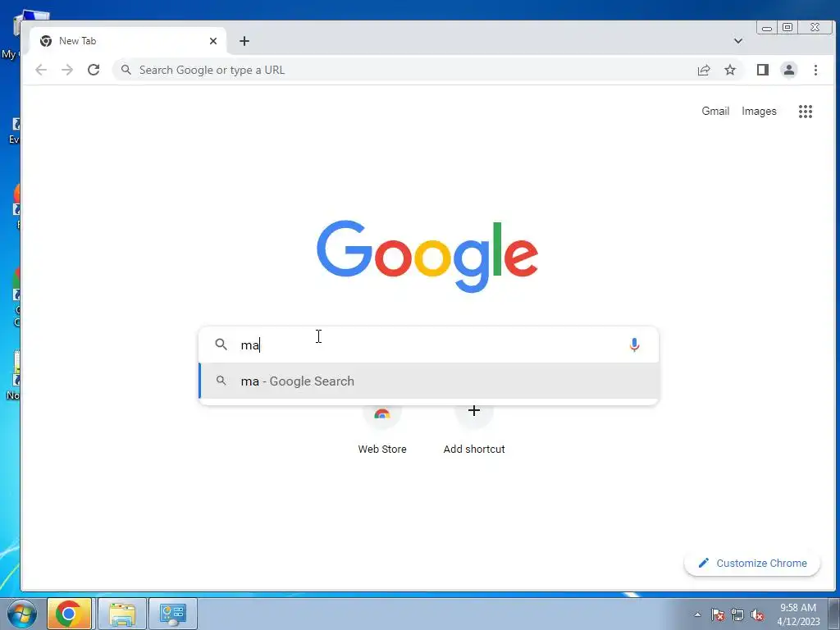This screenshot has width=840, height=630.
Task: Open the Gmail link
Action: (x=715, y=111)
